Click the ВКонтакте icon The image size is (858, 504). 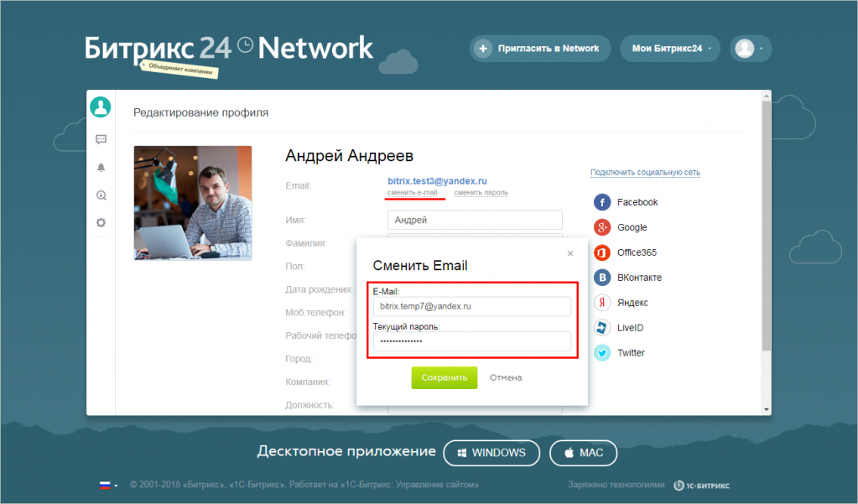[602, 278]
